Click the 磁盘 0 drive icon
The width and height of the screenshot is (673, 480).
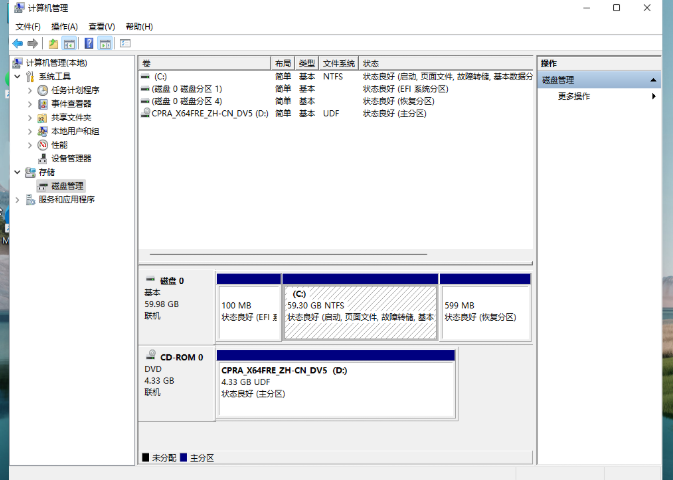[151, 281]
